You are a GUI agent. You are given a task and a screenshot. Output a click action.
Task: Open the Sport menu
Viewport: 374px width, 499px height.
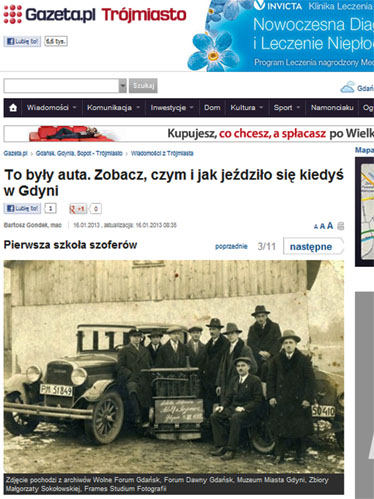[287, 108]
